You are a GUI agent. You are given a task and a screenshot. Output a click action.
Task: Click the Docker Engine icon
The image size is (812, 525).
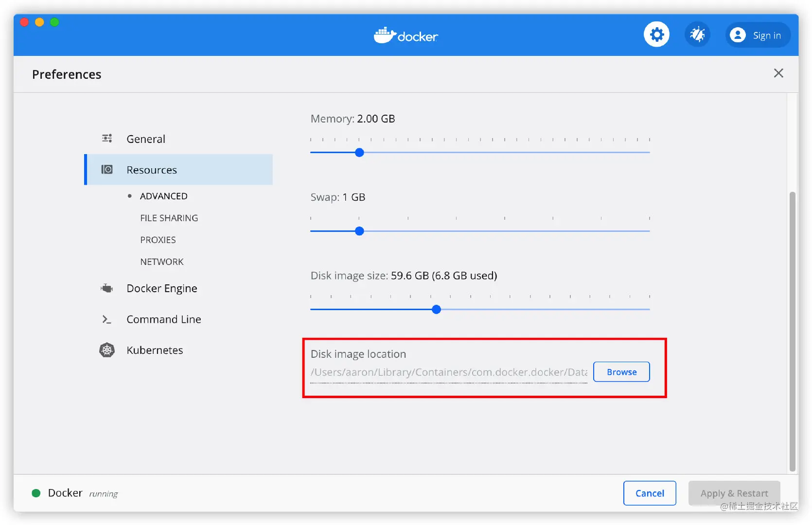click(x=107, y=288)
